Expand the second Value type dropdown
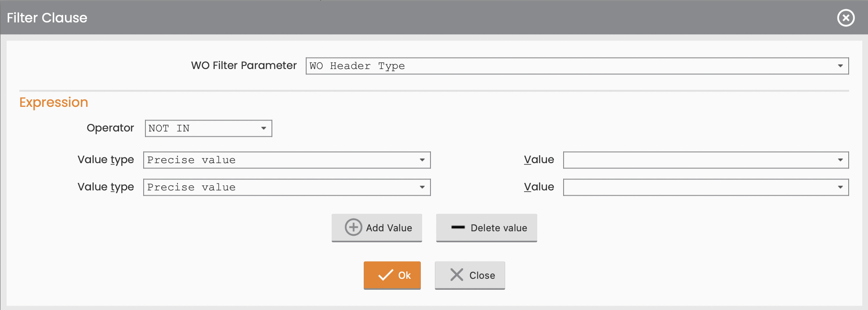The image size is (868, 310). pos(287,187)
